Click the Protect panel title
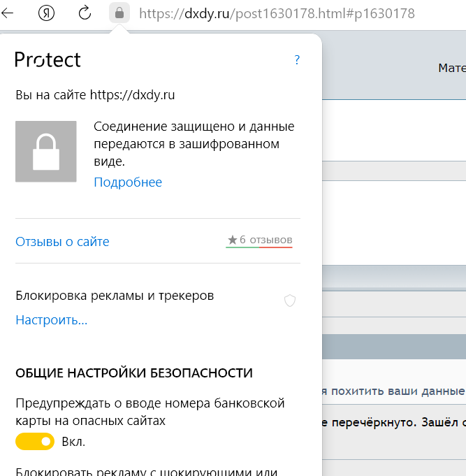Viewport: 466px width, 476px height. 48,59
